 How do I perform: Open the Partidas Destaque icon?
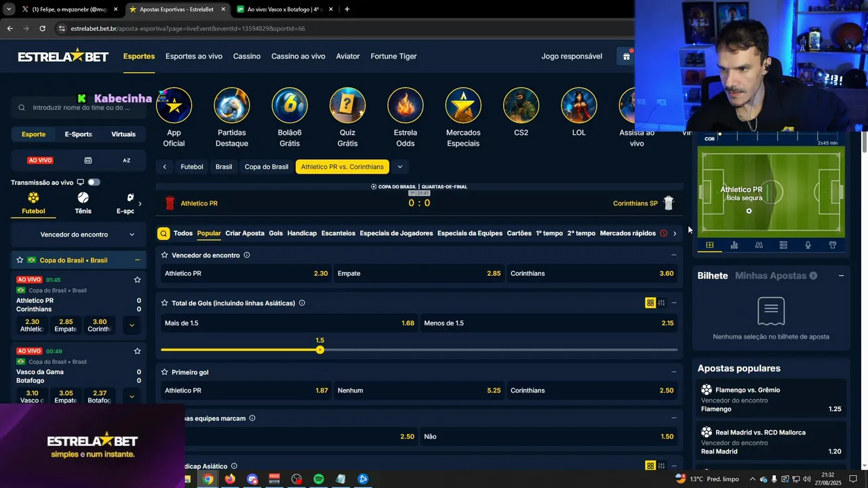click(232, 105)
